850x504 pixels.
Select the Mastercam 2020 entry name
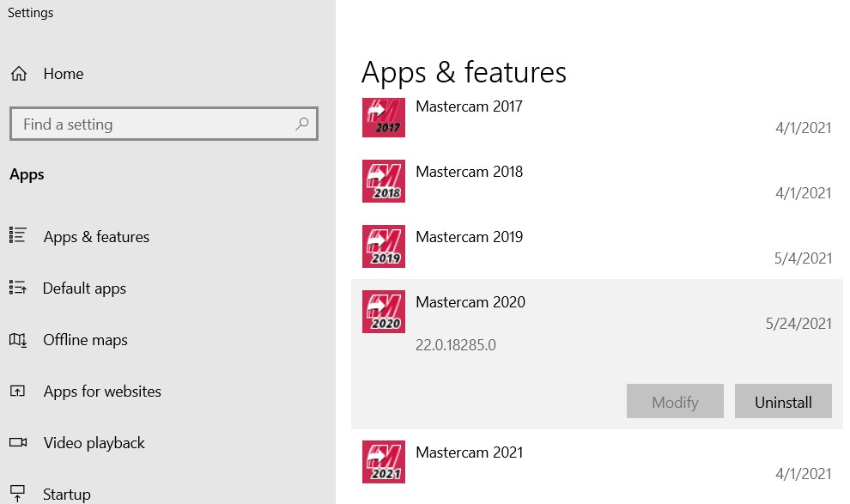pyautogui.click(x=471, y=302)
